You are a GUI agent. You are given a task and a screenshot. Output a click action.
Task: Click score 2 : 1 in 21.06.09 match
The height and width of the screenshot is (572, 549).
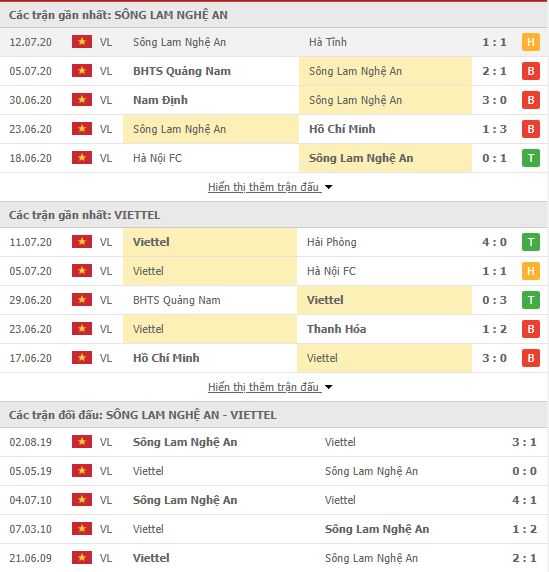(524, 558)
